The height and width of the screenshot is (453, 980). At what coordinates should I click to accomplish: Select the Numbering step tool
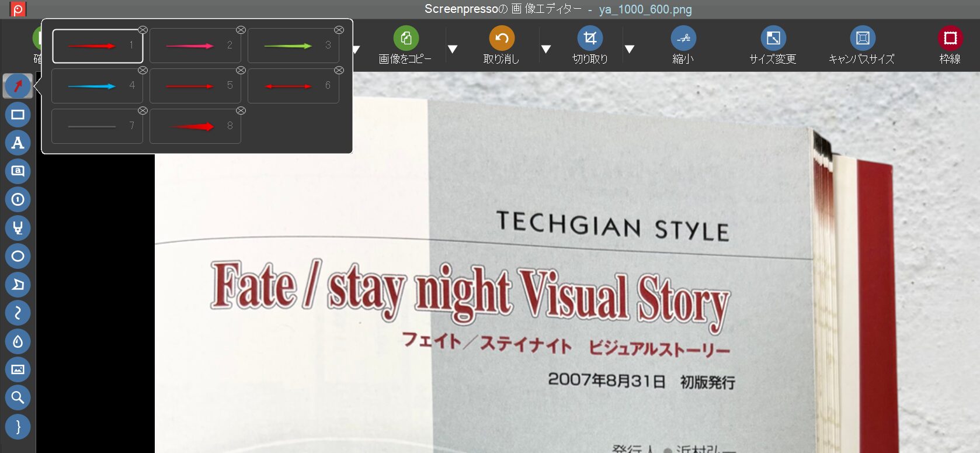click(x=18, y=199)
